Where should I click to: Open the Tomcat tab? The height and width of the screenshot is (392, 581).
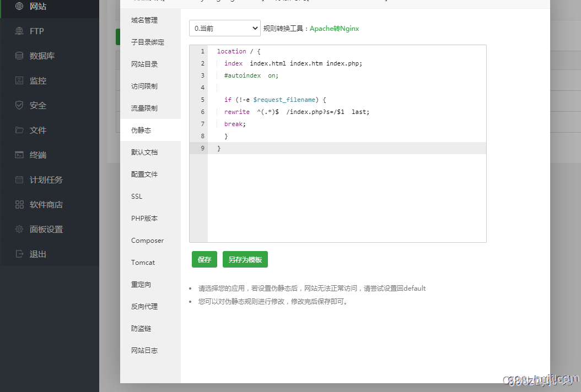point(150,263)
